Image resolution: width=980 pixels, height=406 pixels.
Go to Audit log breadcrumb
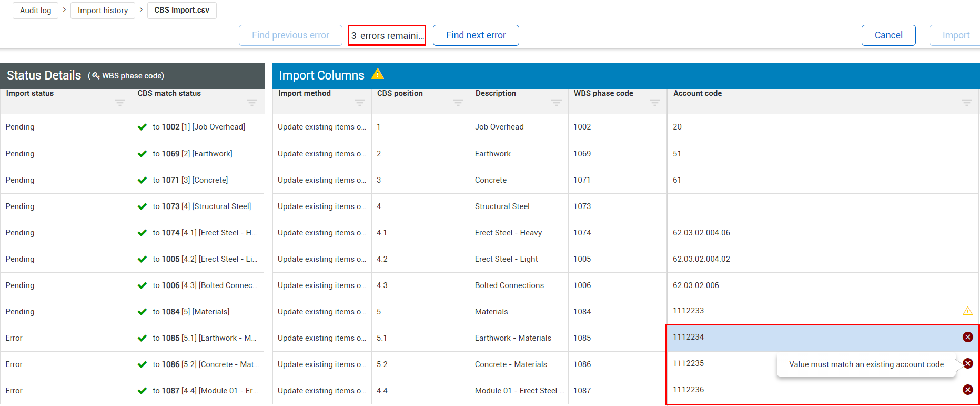36,11
